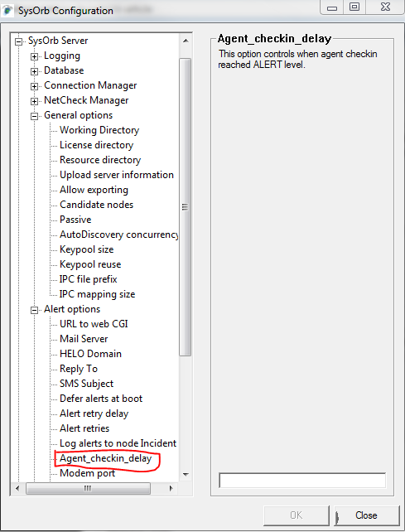Collapse the General options node
The height and width of the screenshot is (532, 405).
coord(34,116)
